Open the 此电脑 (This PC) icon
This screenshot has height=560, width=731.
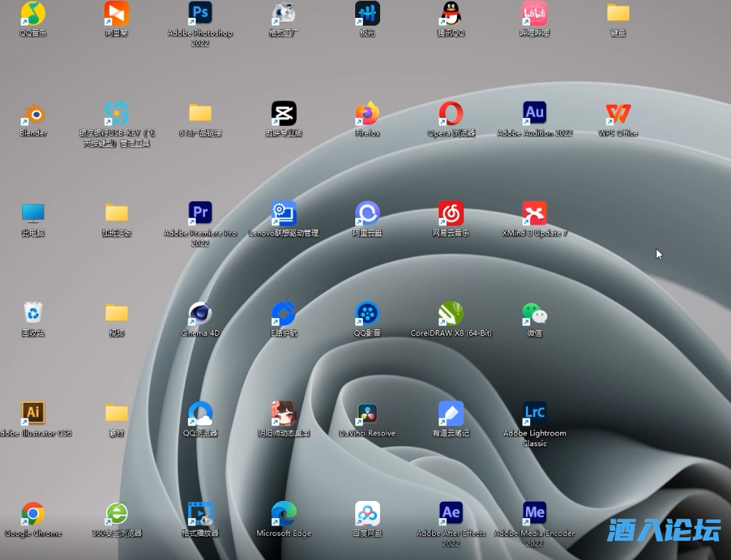(32, 212)
